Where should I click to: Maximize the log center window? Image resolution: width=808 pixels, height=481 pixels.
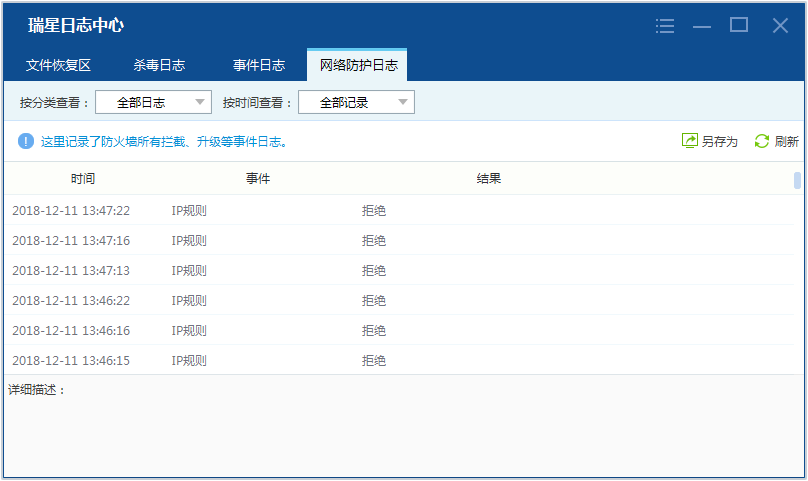click(x=739, y=25)
